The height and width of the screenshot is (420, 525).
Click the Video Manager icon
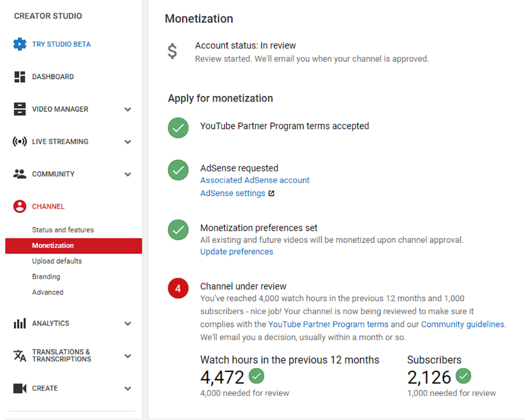(x=20, y=109)
